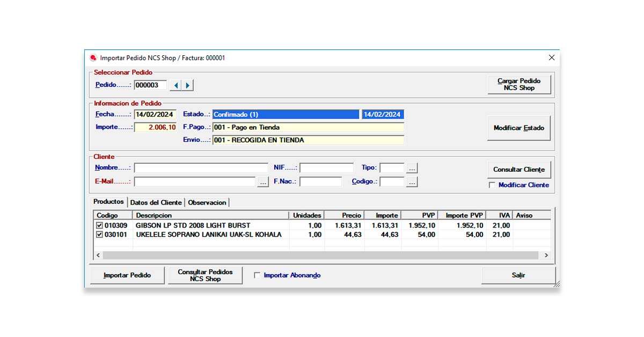
Task: Click the product table scroll left arrow
Action: point(98,255)
